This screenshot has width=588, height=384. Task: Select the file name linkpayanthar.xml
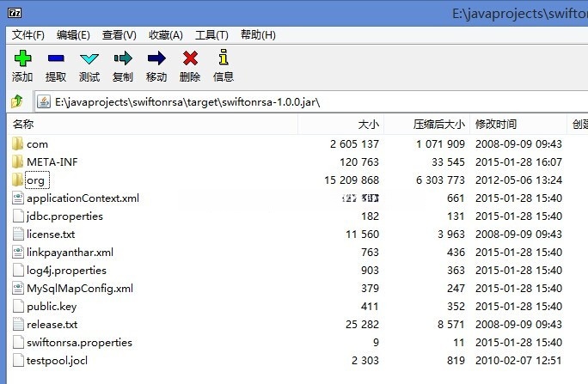click(x=70, y=252)
